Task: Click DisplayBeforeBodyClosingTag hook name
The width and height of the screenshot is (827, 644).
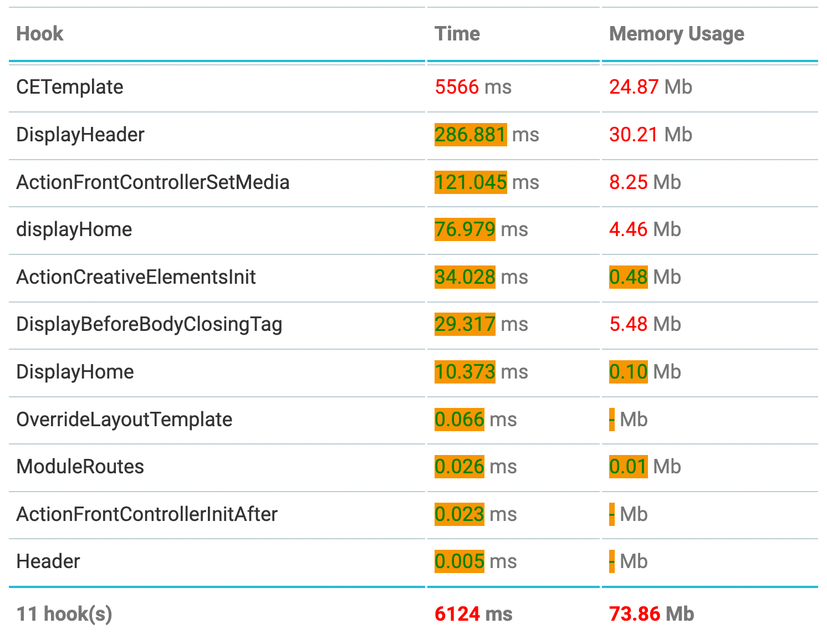Action: point(149,324)
